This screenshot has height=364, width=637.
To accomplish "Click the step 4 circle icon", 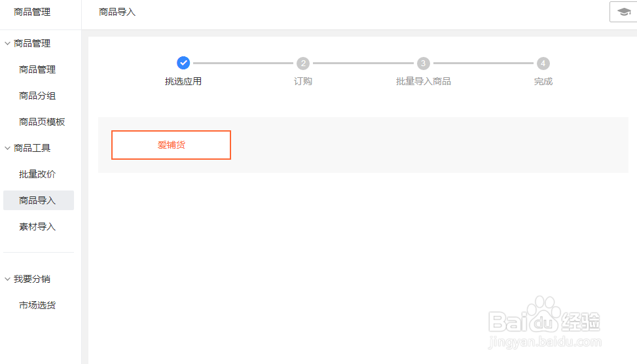I will [543, 63].
